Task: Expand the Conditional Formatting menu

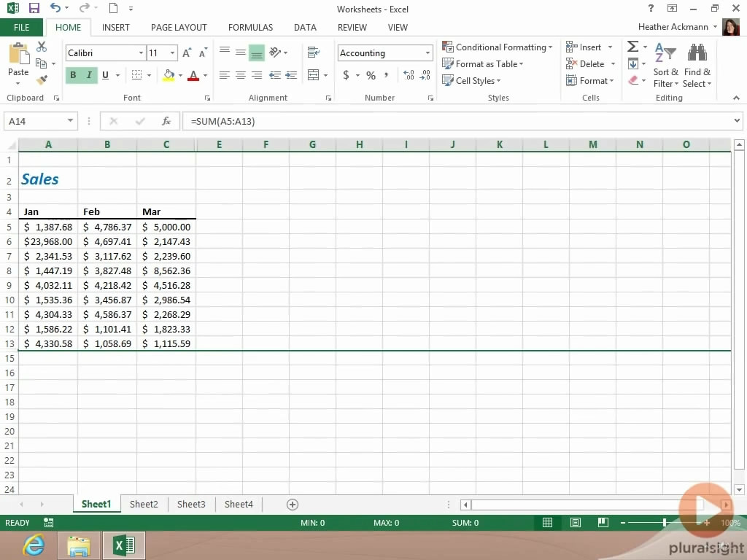Action: coord(498,47)
